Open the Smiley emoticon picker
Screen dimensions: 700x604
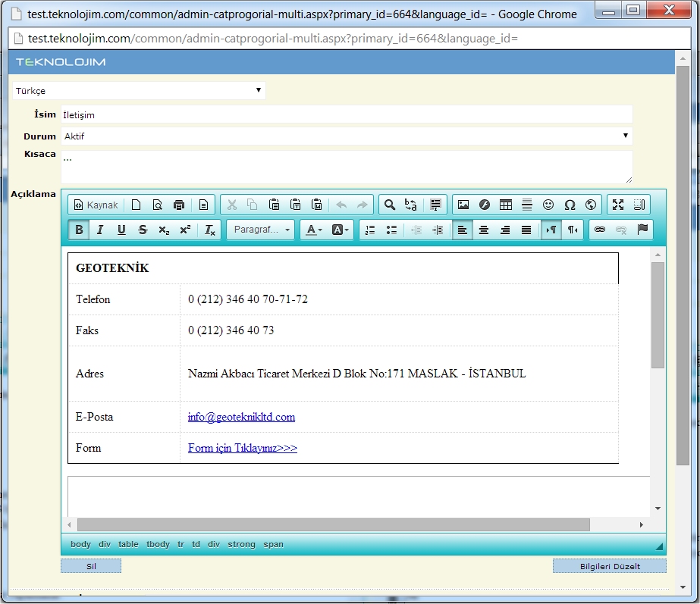coord(548,205)
